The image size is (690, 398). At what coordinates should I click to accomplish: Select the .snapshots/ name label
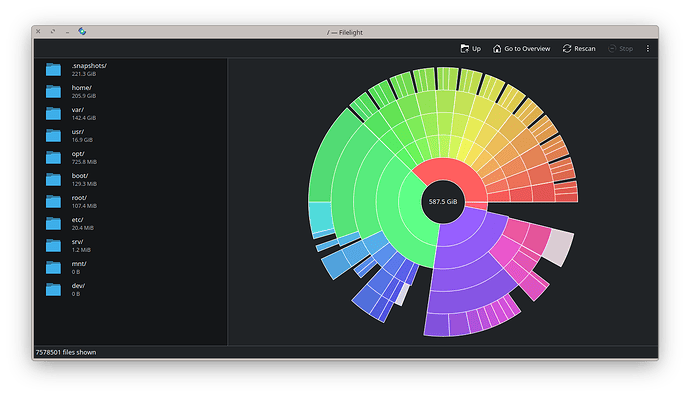pos(89,66)
